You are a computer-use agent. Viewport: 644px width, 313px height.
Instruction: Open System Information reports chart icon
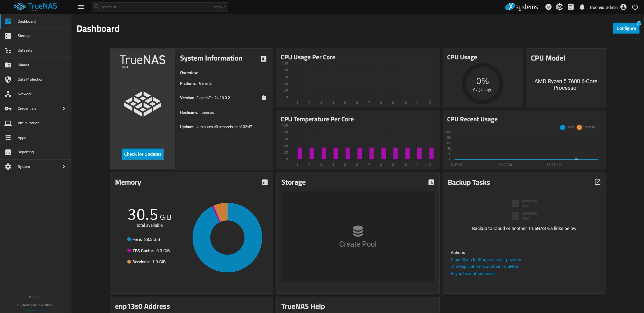(264, 59)
